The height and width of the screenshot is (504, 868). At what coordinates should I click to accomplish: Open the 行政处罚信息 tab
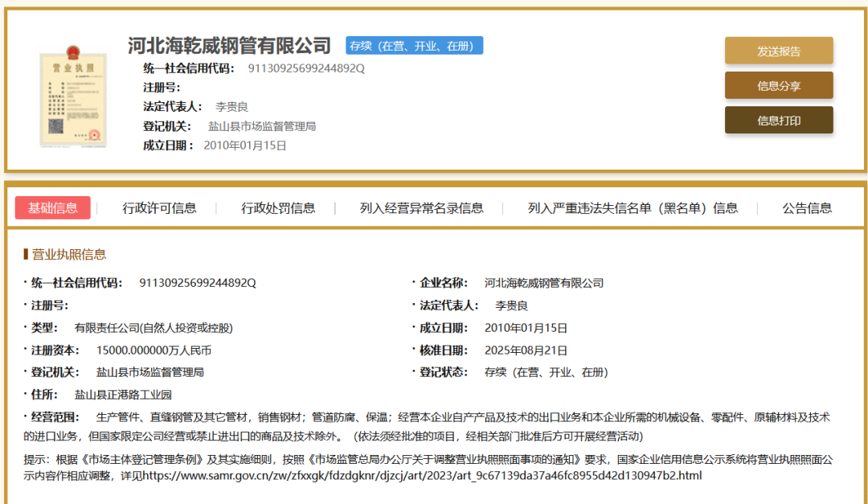[x=277, y=207]
